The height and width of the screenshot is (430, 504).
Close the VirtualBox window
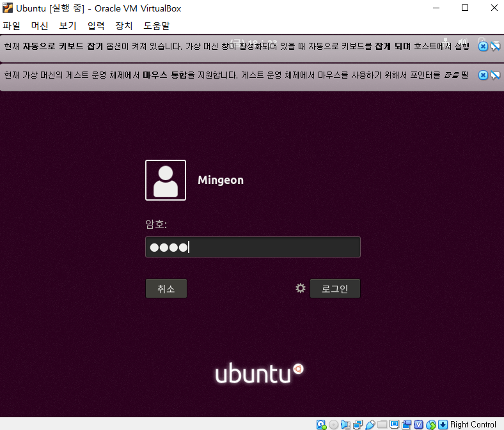(x=494, y=8)
